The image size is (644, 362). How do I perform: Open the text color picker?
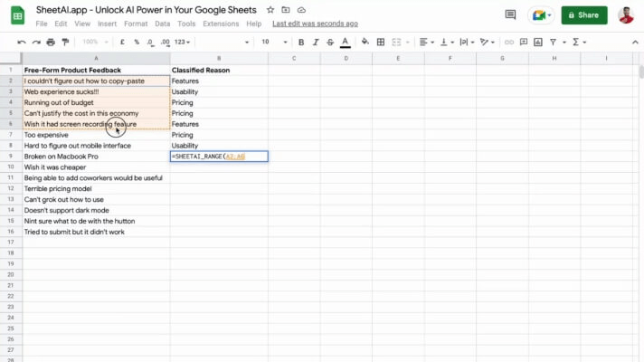(346, 42)
